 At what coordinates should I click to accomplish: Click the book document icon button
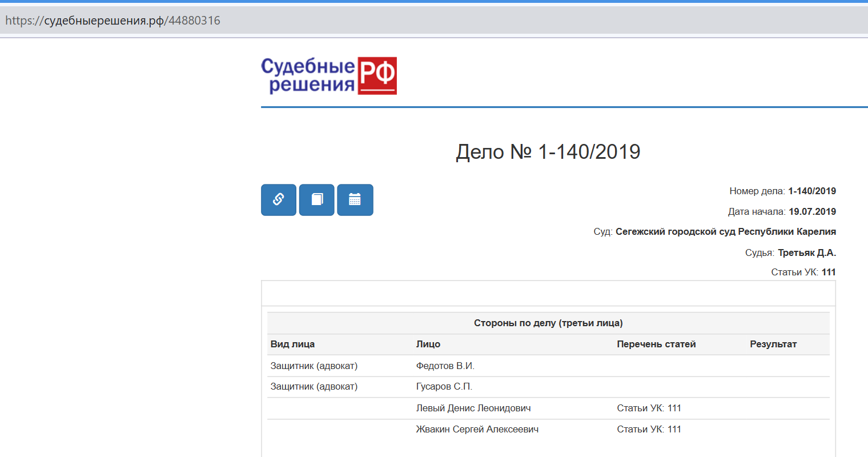pyautogui.click(x=317, y=199)
